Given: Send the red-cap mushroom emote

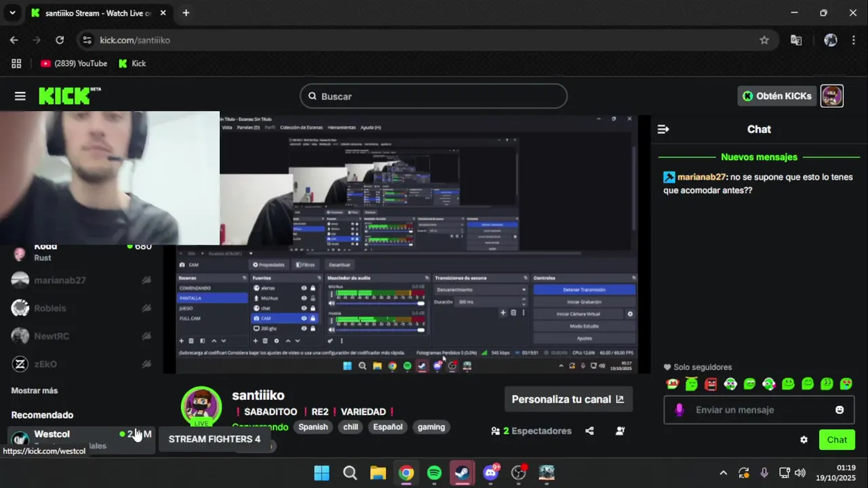Looking at the screenshot, I should (x=672, y=384).
